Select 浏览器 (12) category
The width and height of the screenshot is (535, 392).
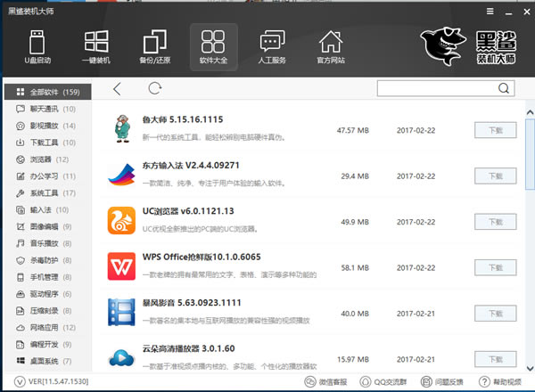48,159
